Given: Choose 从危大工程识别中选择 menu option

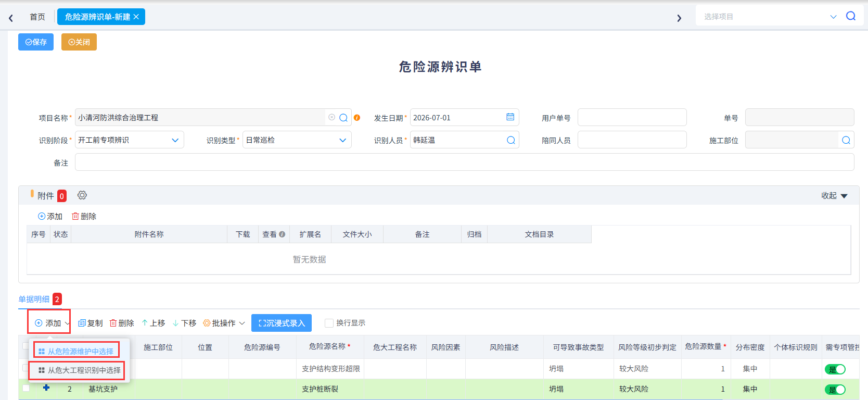Looking at the screenshot, I should tap(79, 370).
